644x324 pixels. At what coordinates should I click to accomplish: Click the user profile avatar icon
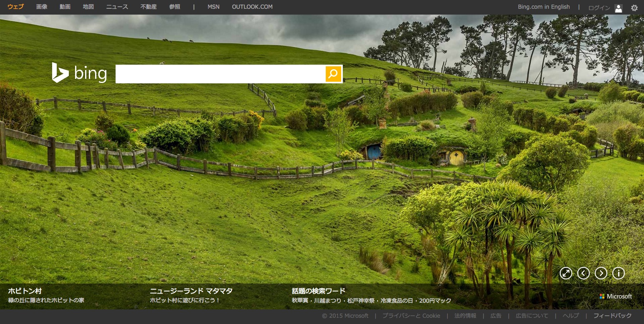point(618,8)
